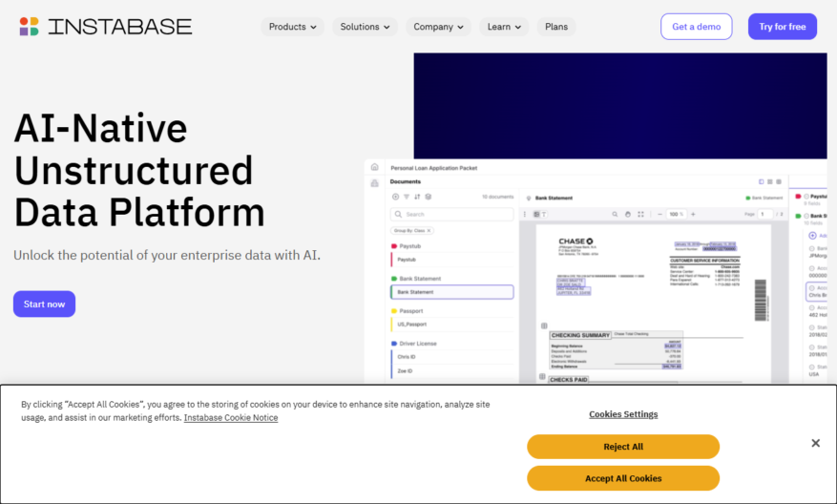This screenshot has height=504, width=837.
Task: Toggle the text view mode icon
Action: click(544, 214)
